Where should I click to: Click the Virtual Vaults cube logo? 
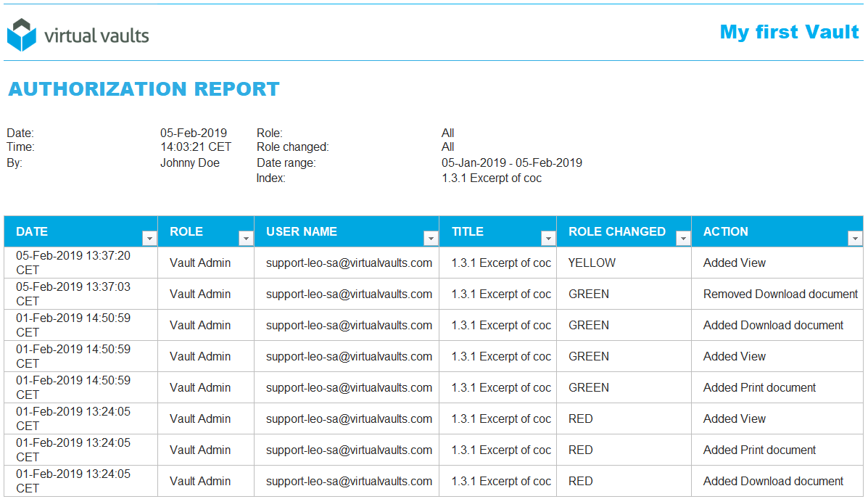pos(22,35)
